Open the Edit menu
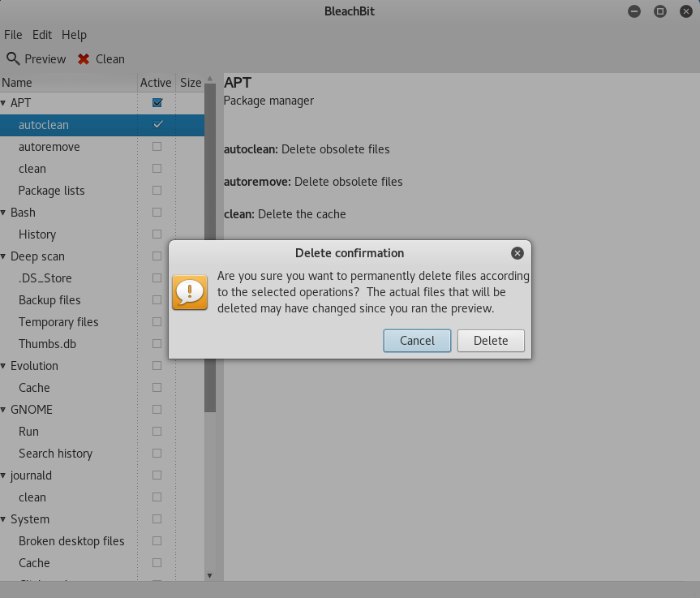700x598 pixels. [42, 35]
